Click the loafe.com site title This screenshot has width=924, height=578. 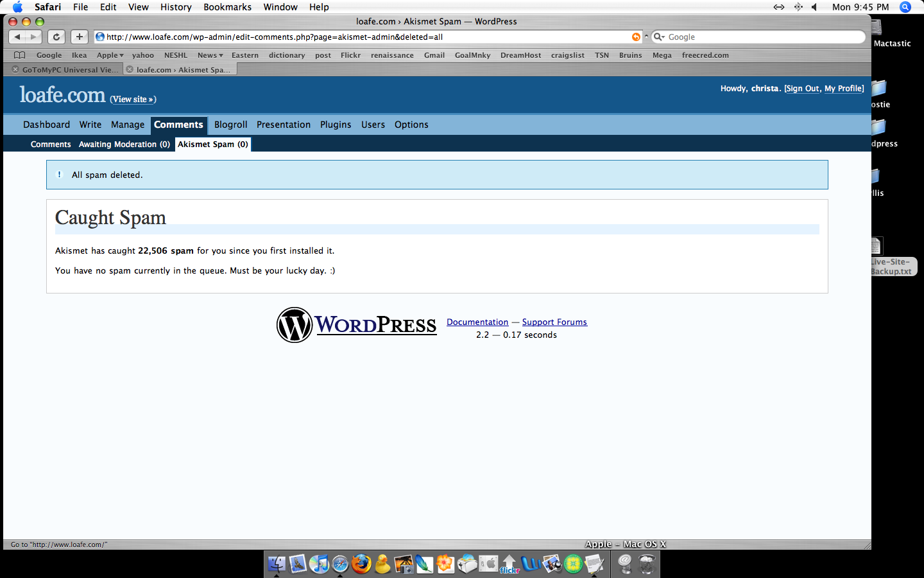tap(62, 95)
